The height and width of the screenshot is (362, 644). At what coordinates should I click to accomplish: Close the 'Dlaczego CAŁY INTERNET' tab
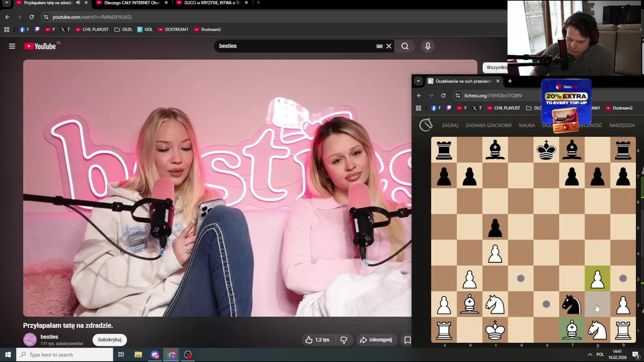tap(167, 3)
